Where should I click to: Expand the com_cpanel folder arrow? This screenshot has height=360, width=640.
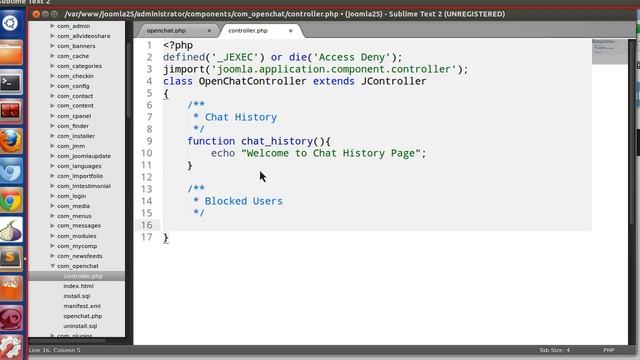coord(52,116)
